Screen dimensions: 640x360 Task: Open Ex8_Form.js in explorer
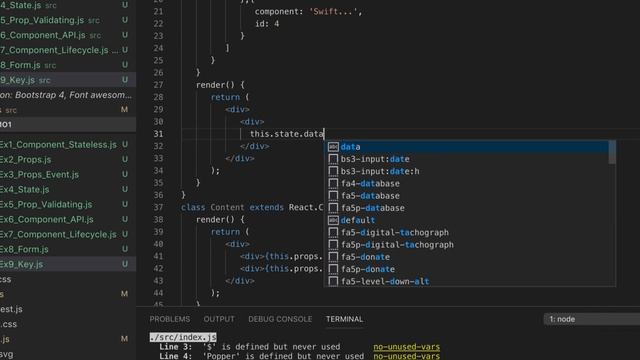coord(68,249)
